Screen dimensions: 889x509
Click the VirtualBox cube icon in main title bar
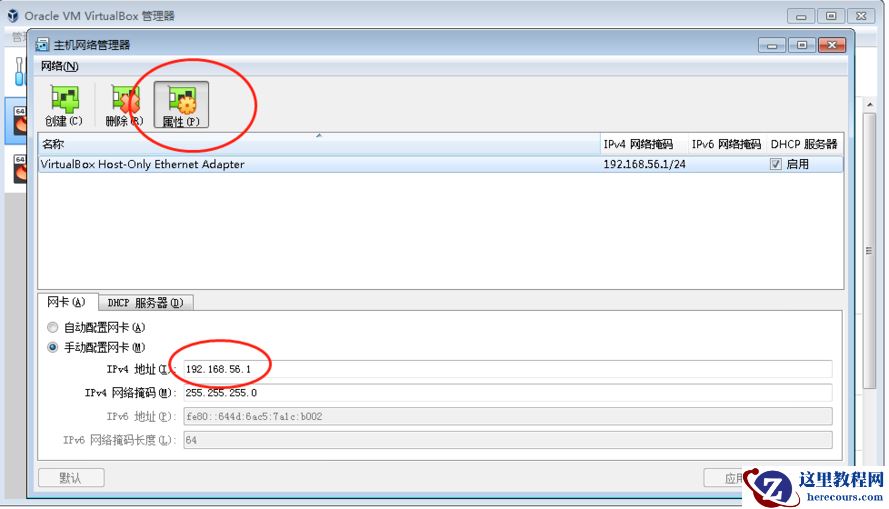click(x=12, y=16)
